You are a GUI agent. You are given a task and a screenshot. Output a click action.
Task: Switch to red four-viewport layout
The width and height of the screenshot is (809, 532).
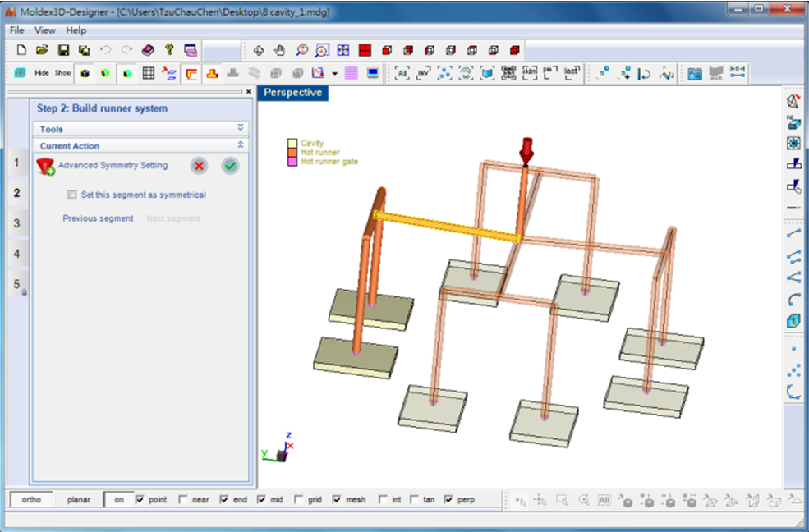[365, 50]
